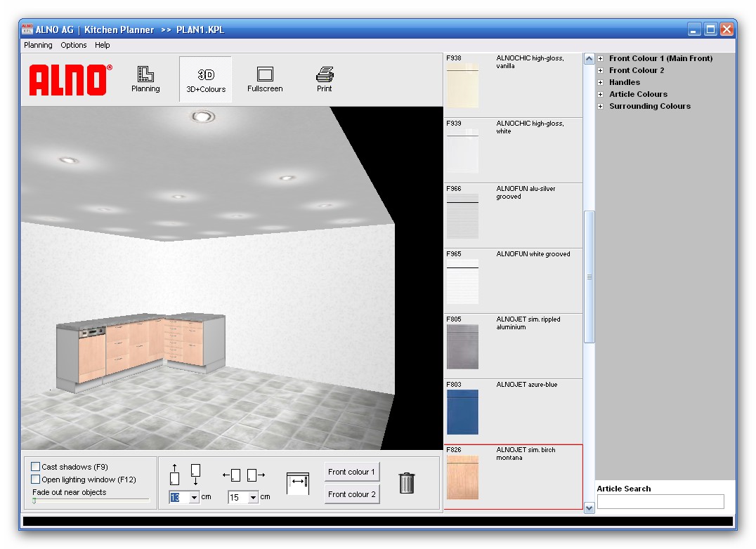Click the Article Search input field
756x549 pixels.
tap(660, 501)
